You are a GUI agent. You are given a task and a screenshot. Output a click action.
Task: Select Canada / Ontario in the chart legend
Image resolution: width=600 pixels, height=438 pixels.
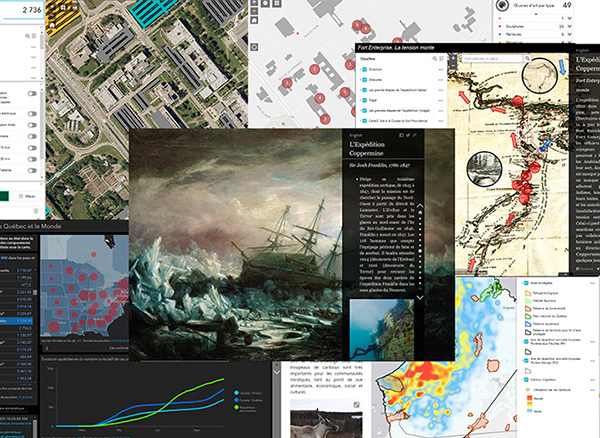tap(249, 393)
